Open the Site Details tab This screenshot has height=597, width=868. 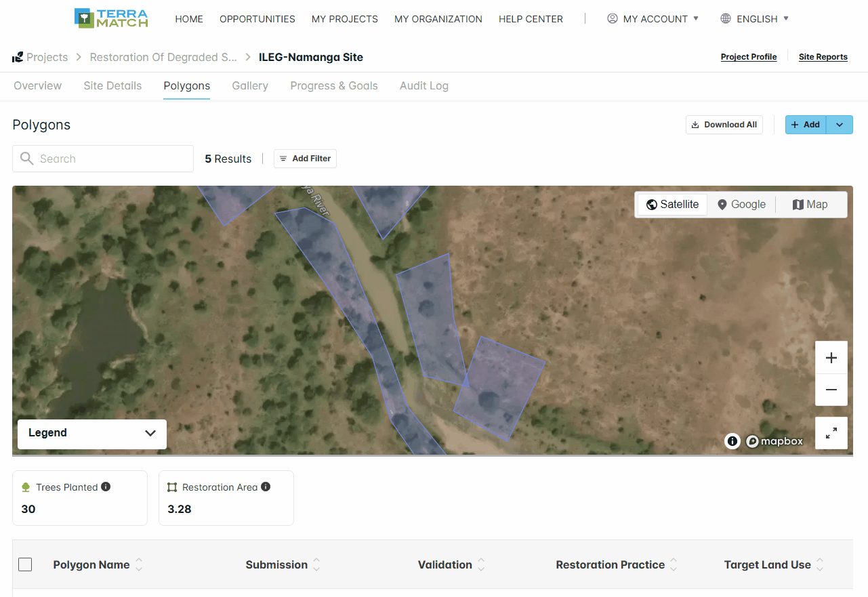pyautogui.click(x=112, y=86)
